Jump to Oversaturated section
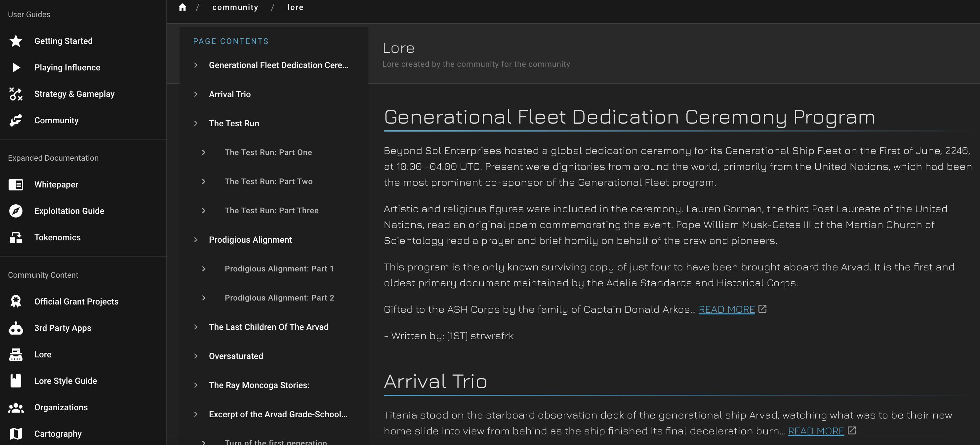980x445 pixels. point(236,356)
